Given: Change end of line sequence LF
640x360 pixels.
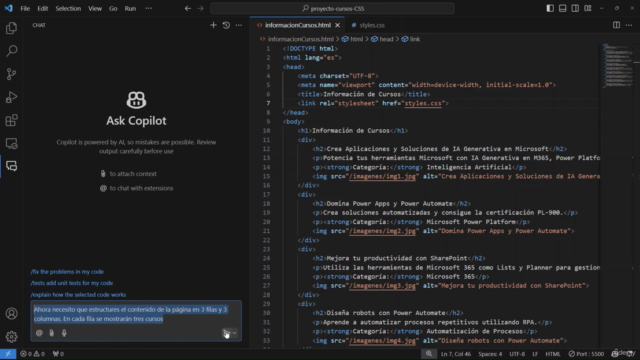Looking at the screenshot, I should pyautogui.click(x=535, y=354).
